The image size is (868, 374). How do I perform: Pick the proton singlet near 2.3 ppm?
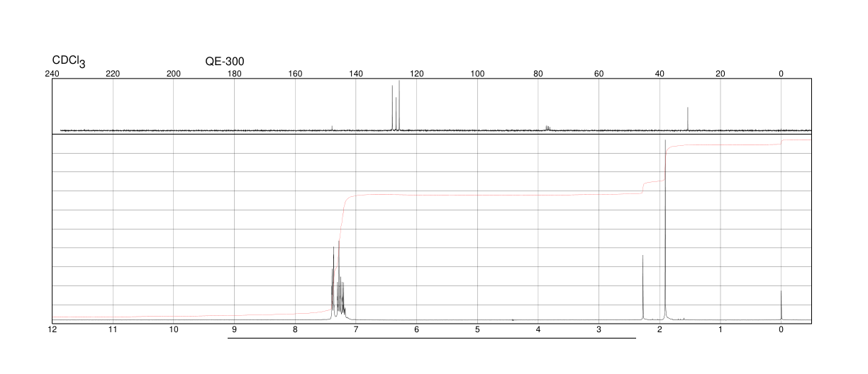[642, 288]
